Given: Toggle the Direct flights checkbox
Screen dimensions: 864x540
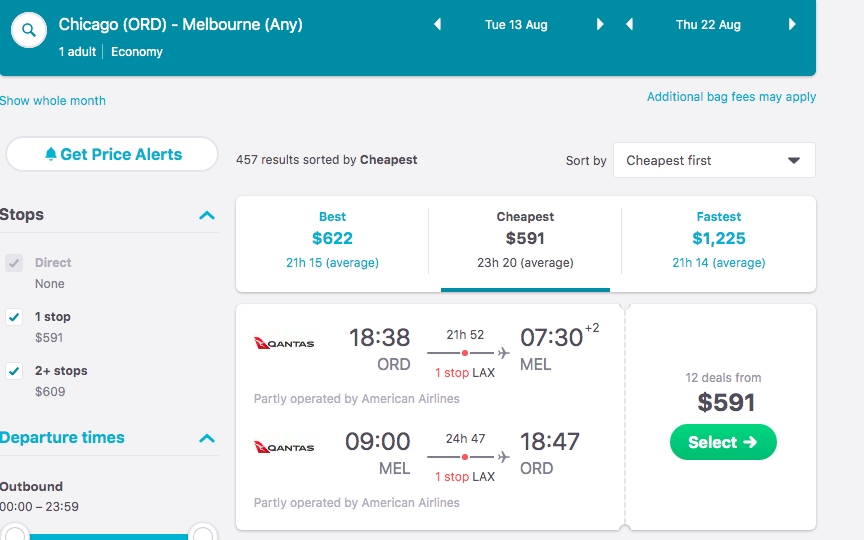Looking at the screenshot, I should tap(14, 263).
